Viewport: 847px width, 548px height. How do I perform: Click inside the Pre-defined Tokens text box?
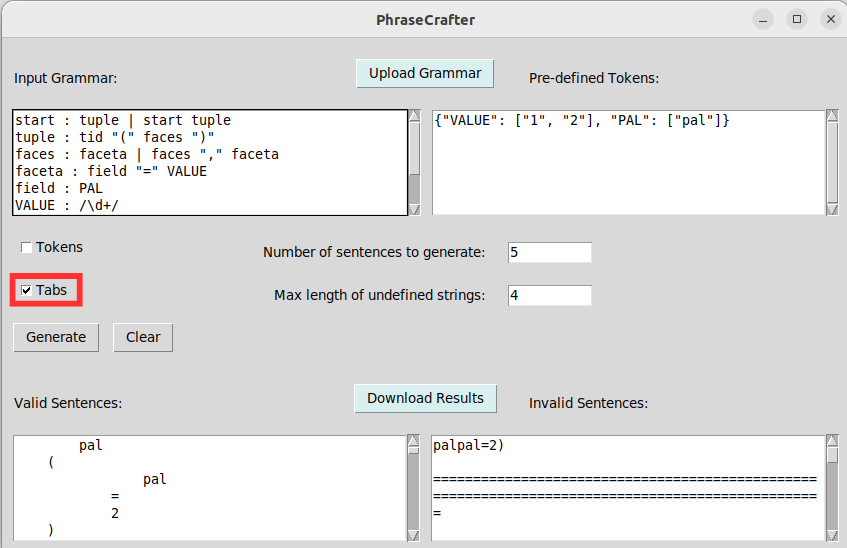(628, 162)
